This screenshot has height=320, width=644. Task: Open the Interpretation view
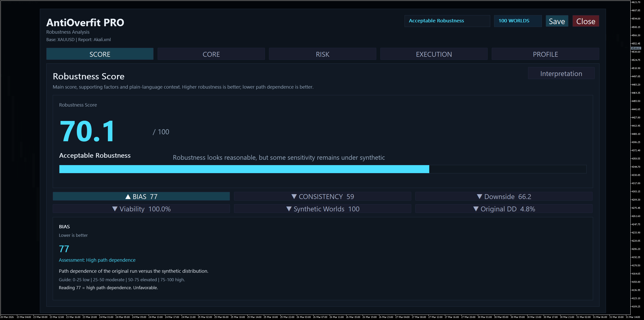pyautogui.click(x=561, y=74)
